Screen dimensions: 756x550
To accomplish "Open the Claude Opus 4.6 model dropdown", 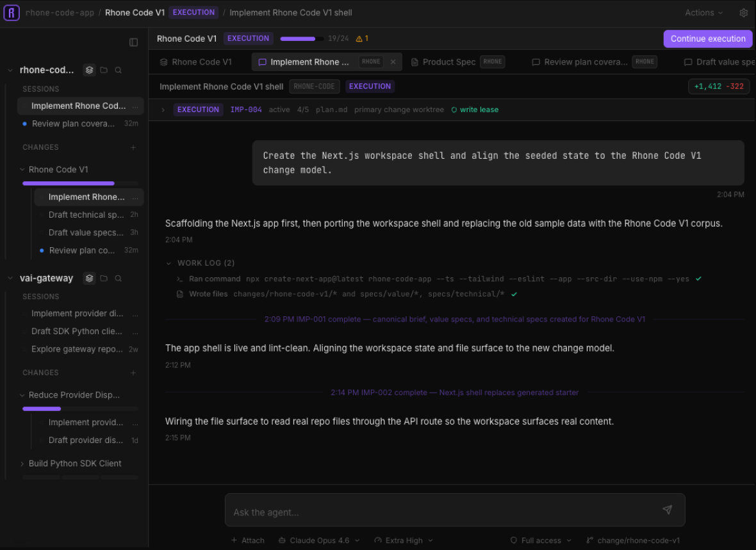I will pos(319,540).
